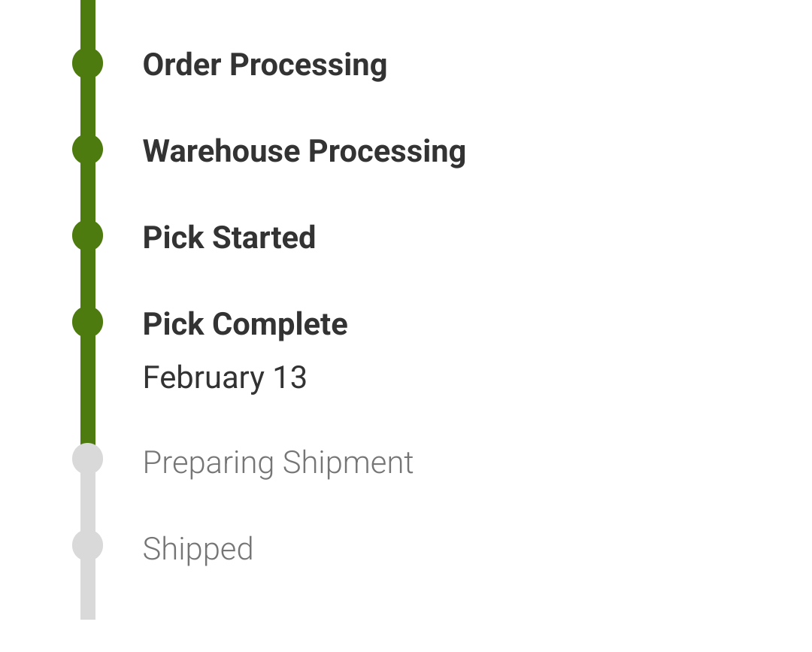Select the Pick Complete green step marker
This screenshot has width=812, height=652.
[87, 322]
